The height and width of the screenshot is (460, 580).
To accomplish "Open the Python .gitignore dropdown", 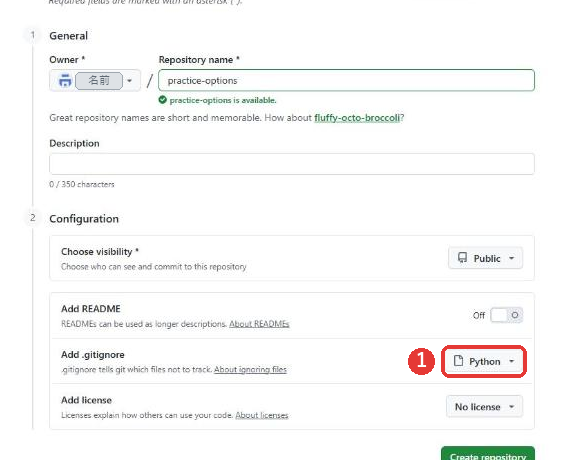I will 484,361.
